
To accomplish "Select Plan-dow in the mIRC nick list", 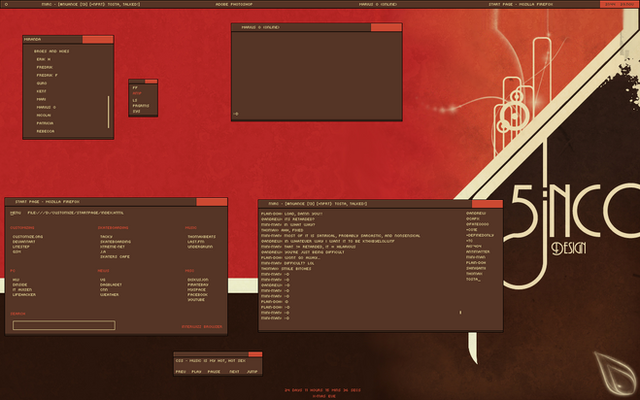I will pyautogui.click(x=476, y=263).
